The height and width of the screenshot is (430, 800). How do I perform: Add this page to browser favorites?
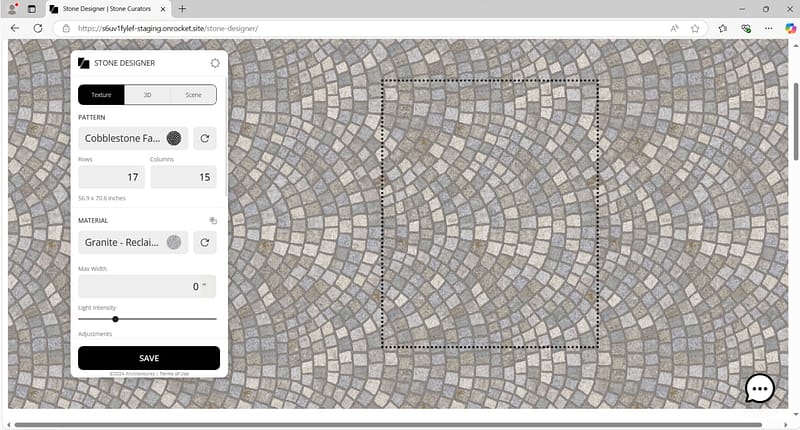click(x=695, y=28)
